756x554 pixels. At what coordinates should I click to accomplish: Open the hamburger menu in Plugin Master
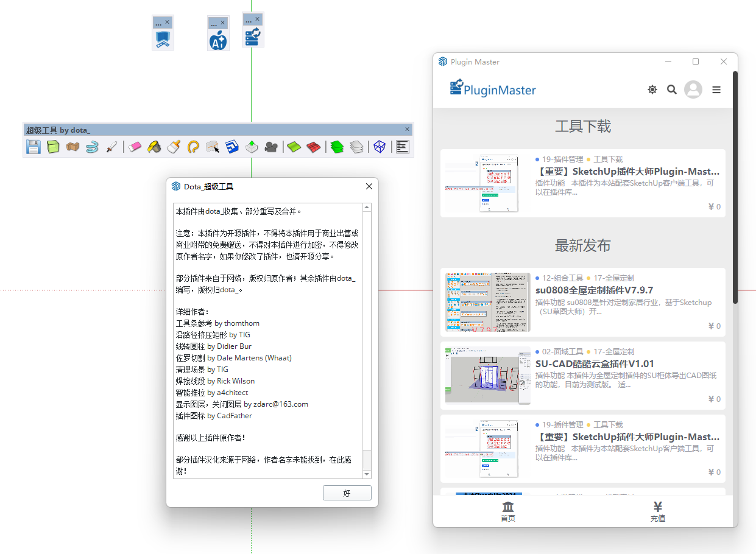716,89
